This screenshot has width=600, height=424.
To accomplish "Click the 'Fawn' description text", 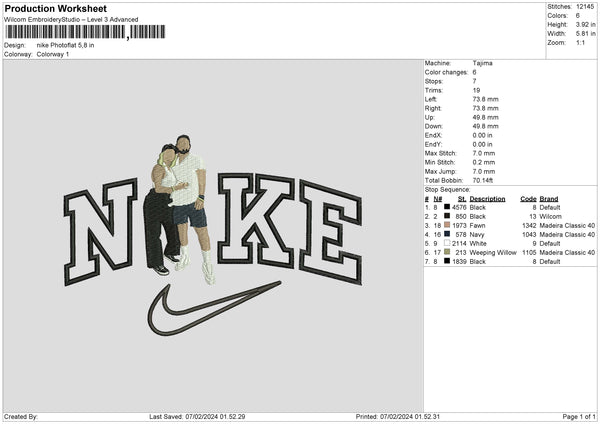I will tap(477, 226).
